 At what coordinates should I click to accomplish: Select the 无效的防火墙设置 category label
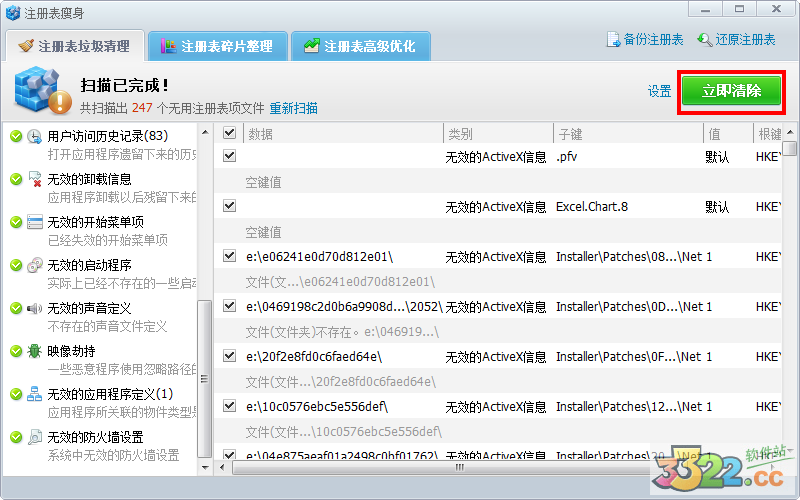(x=95, y=437)
